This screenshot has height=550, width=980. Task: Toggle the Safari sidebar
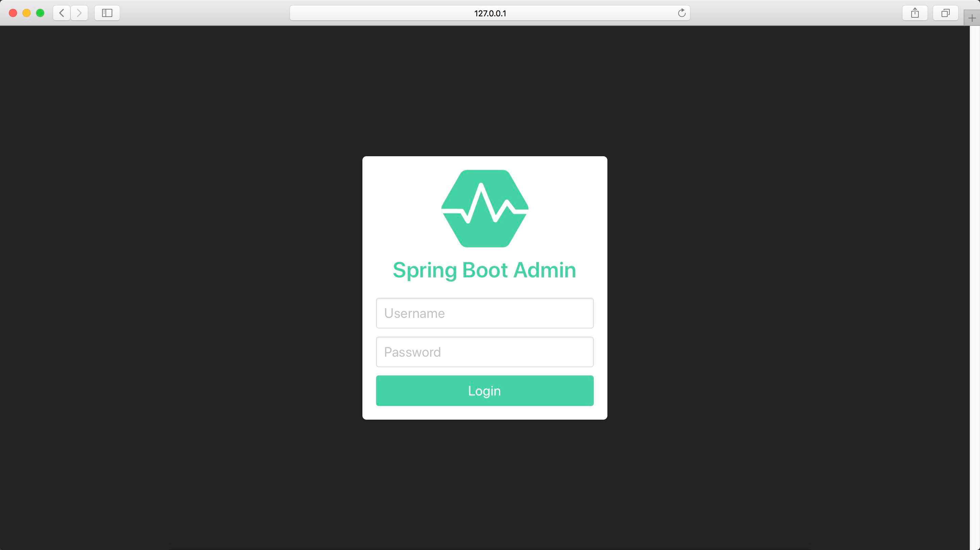pos(107,13)
